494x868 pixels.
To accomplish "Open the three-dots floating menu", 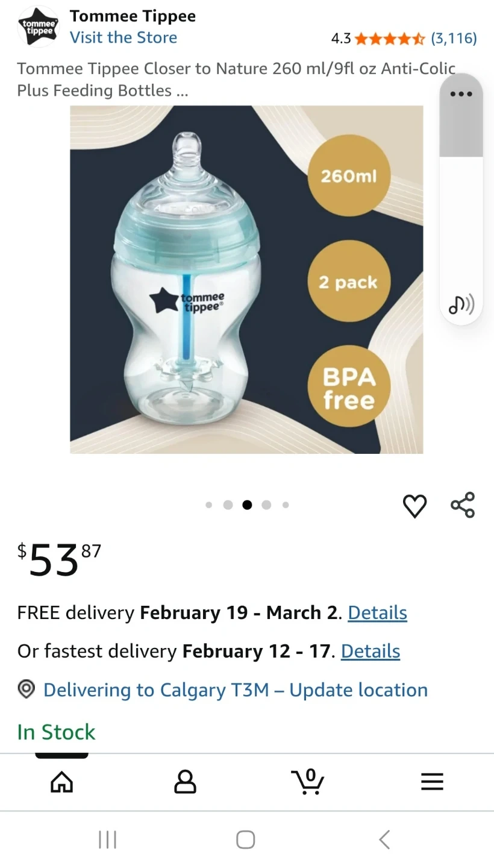I will 461,94.
